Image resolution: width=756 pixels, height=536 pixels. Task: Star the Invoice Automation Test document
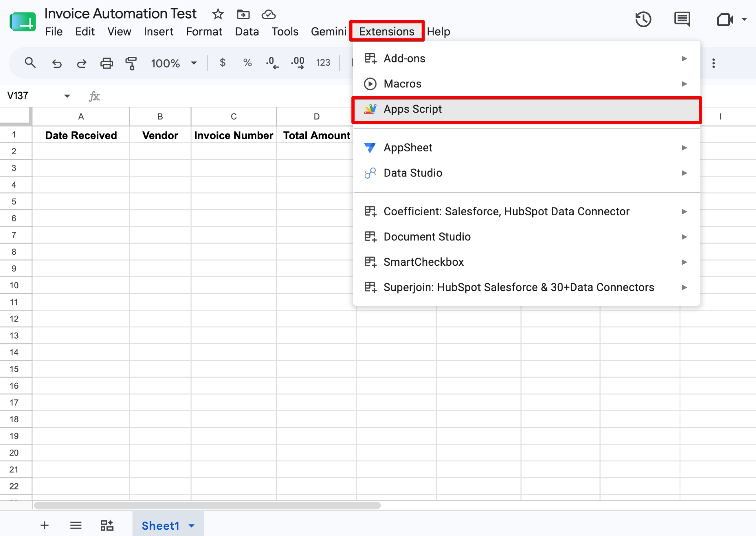point(218,14)
